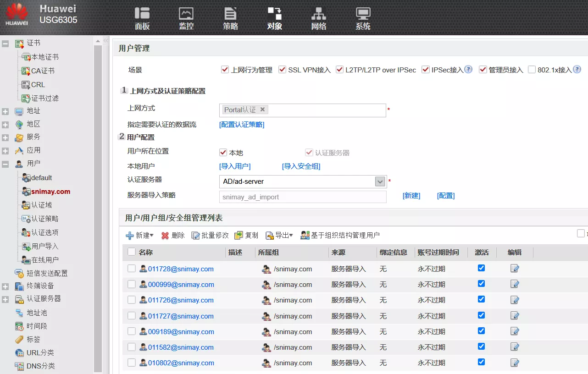Image resolution: width=588 pixels, height=374 pixels.
Task: Open the authentication server AD/ad-server dropdown
Action: point(380,181)
